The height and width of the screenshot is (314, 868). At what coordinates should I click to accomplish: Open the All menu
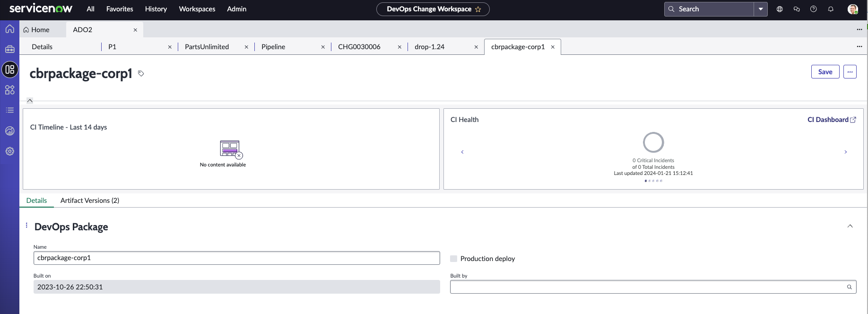91,9
